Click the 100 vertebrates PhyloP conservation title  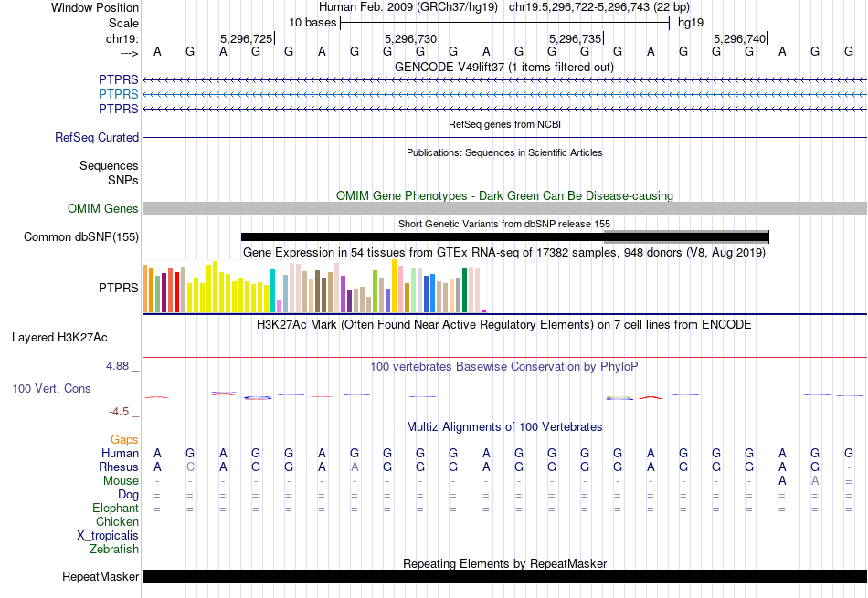click(x=503, y=366)
